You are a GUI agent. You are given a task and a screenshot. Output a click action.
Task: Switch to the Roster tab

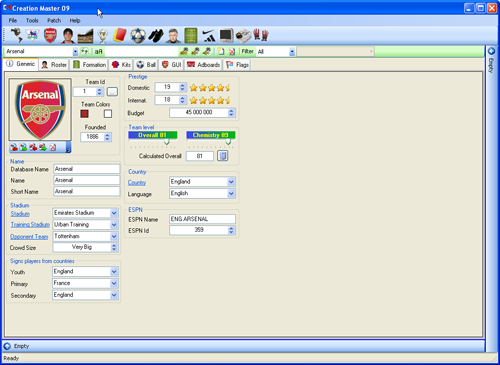(x=54, y=65)
